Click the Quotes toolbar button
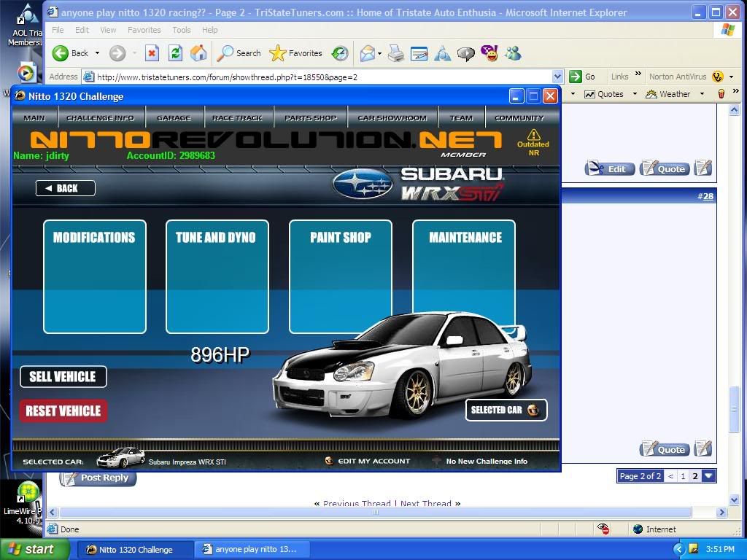The height and width of the screenshot is (560, 747). point(604,94)
